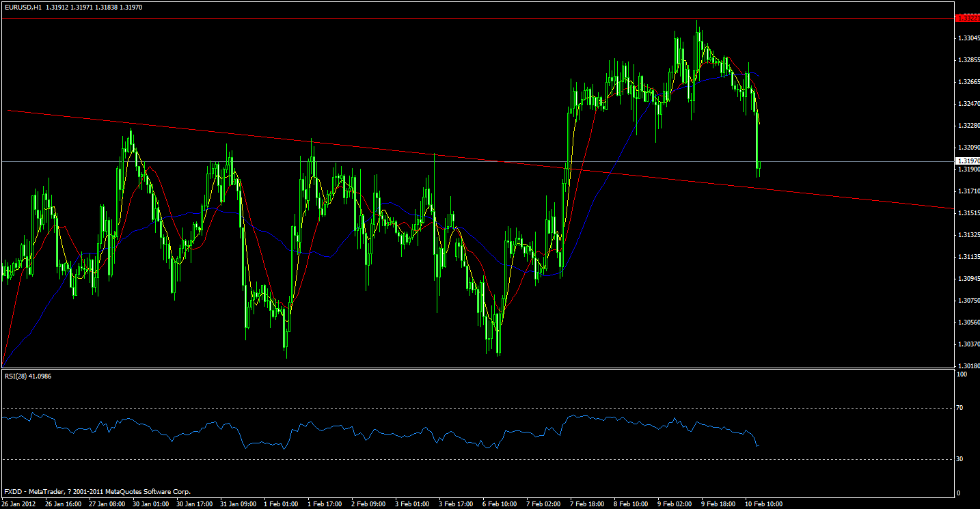980x509 pixels.
Task: Click the time axis at the chart bottom
Action: (x=478, y=504)
